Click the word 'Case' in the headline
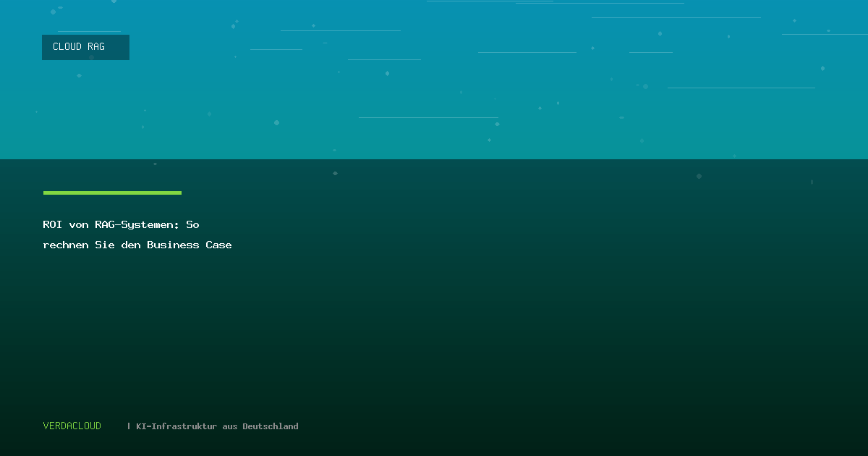The height and width of the screenshot is (456, 868). (x=218, y=245)
